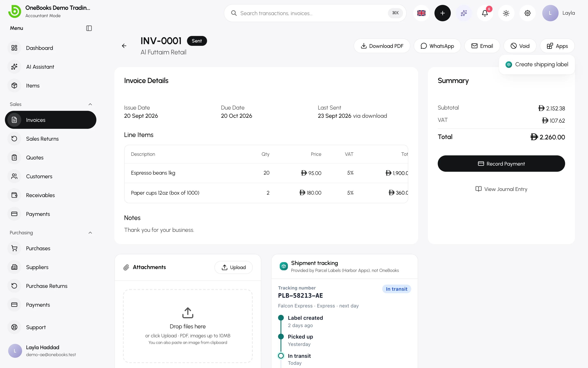Image resolution: width=588 pixels, height=368 pixels.
Task: Open the AI sparkle button in header
Action: click(464, 13)
